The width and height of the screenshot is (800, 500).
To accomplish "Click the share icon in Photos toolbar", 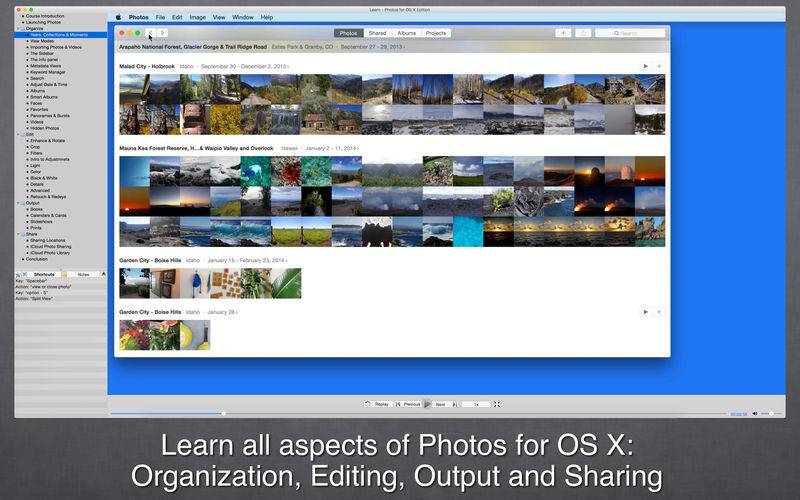I will [x=583, y=33].
